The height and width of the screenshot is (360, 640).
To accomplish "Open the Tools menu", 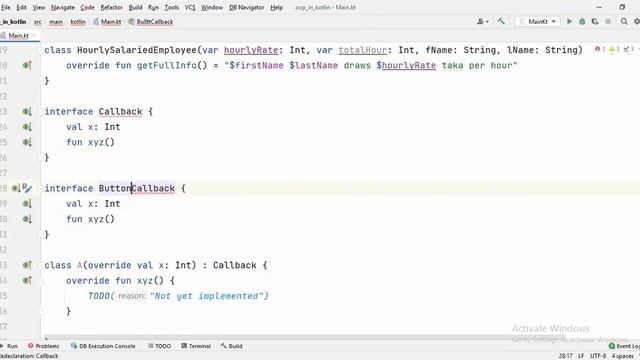I will click(x=171, y=7).
